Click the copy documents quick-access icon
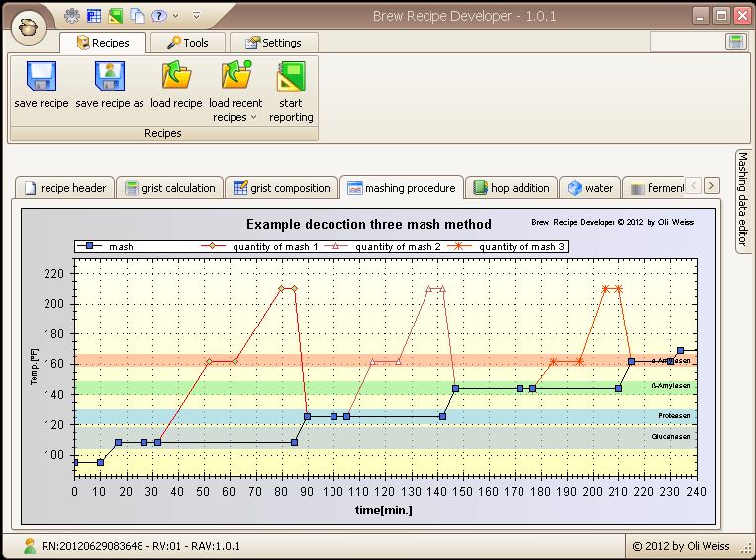The height and width of the screenshot is (560, 756). (x=138, y=16)
